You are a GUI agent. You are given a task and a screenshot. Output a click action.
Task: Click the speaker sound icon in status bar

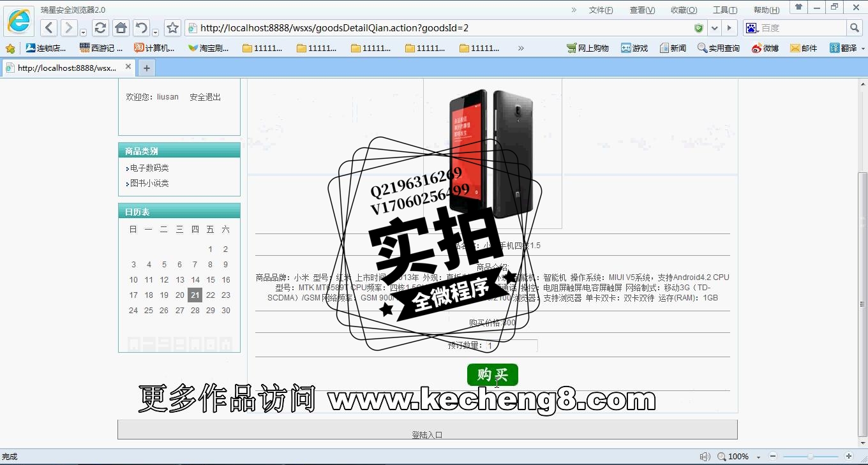pyautogui.click(x=705, y=457)
